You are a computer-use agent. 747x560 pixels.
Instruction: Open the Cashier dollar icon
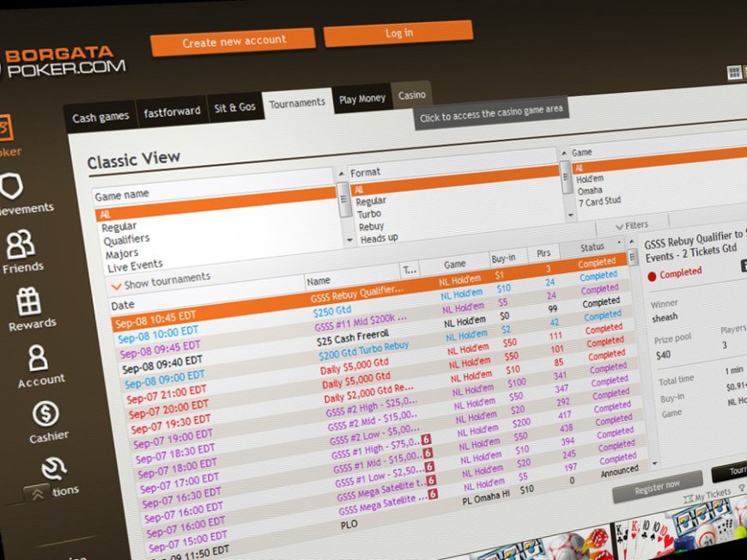coord(46,413)
